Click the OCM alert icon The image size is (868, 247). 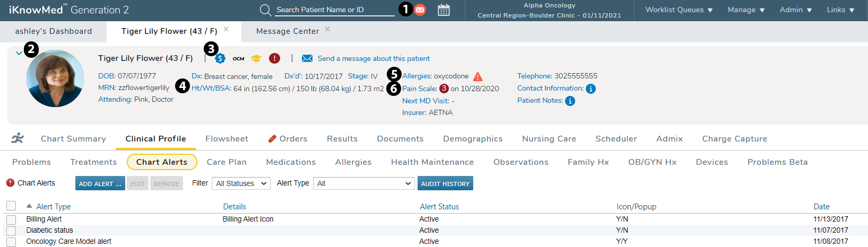click(239, 58)
